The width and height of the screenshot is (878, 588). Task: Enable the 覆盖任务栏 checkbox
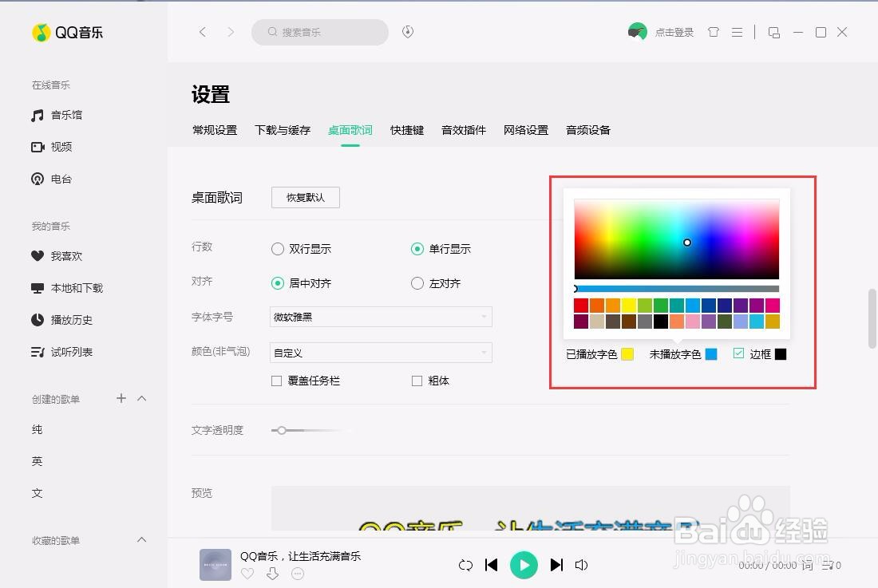275,381
